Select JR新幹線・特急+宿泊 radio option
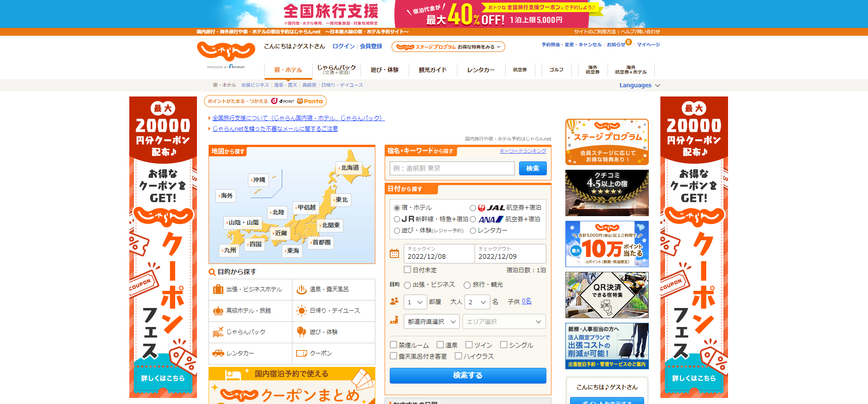Image resolution: width=868 pixels, height=404 pixels. pos(397,219)
